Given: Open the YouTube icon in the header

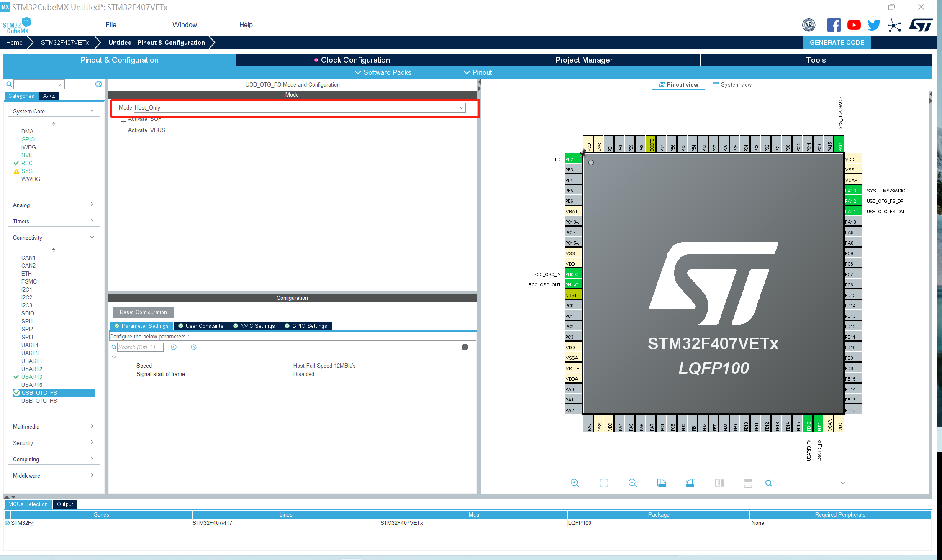Looking at the screenshot, I should 854,25.
